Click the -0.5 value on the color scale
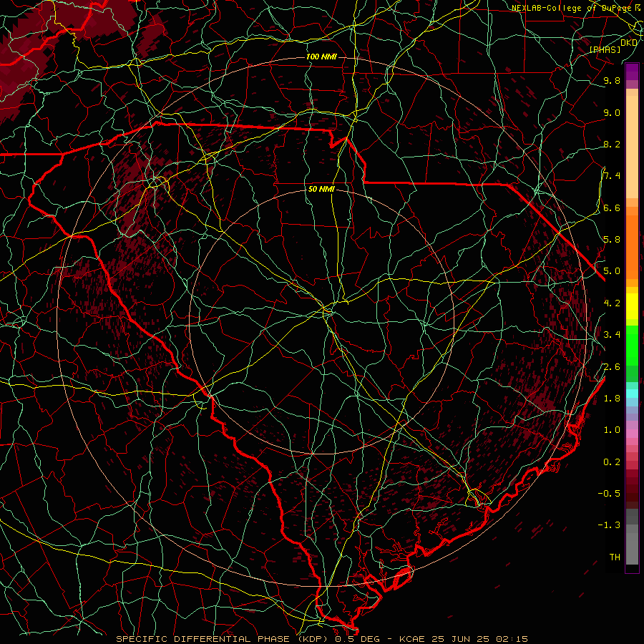The height and width of the screenshot is (644, 644). coord(610,494)
